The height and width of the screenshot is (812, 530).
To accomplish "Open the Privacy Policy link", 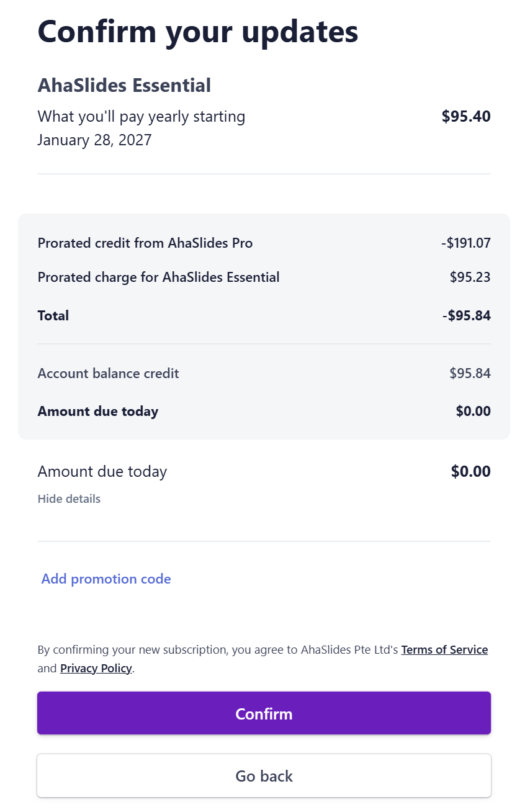I will coord(96,669).
